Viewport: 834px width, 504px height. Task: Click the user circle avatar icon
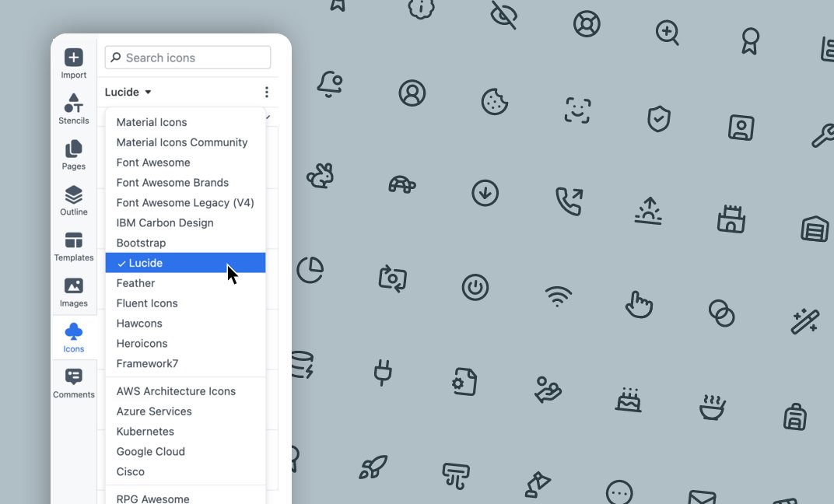coord(412,93)
